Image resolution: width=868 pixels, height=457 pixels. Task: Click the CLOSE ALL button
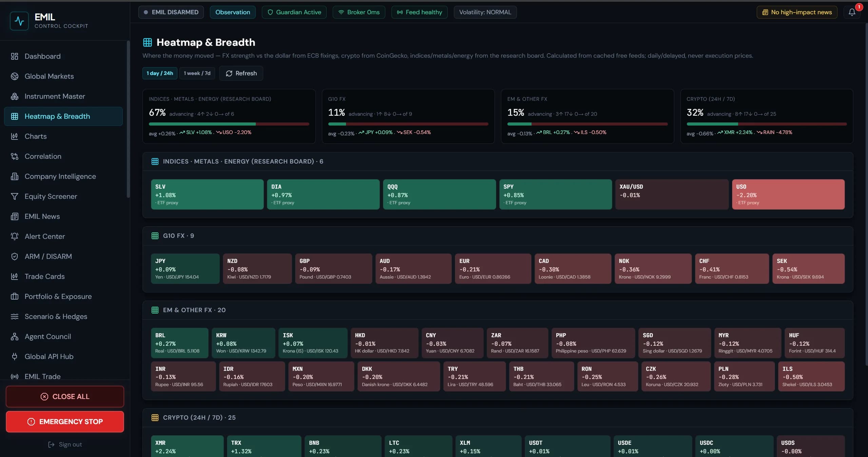65,397
